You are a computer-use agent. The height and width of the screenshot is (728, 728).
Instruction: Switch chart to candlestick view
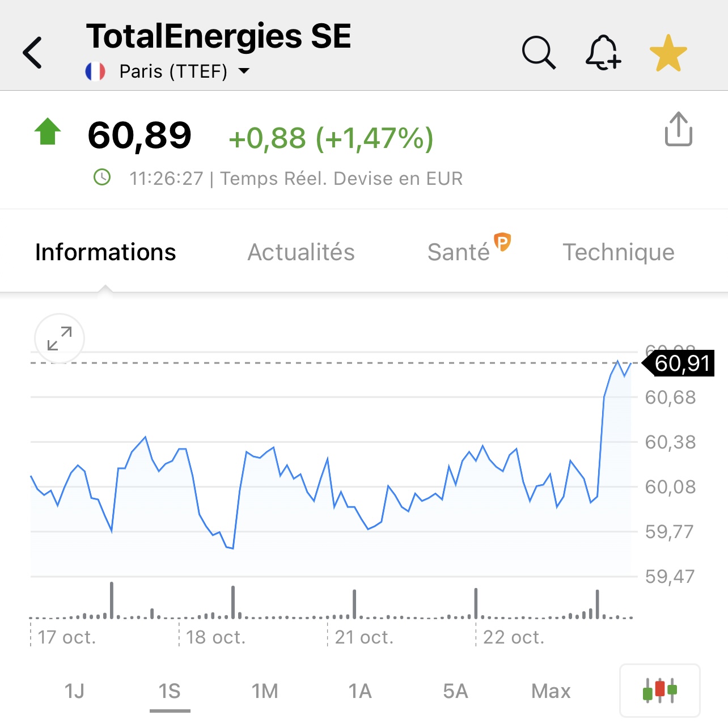[x=660, y=691]
